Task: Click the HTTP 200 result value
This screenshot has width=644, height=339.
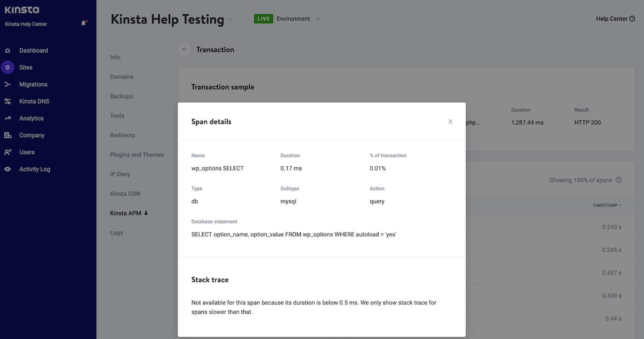Action: point(587,123)
